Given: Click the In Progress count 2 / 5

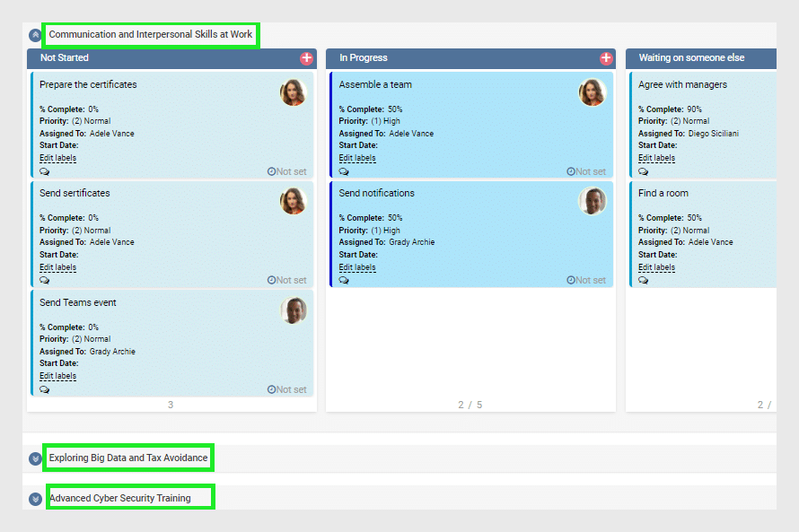Looking at the screenshot, I should (470, 405).
